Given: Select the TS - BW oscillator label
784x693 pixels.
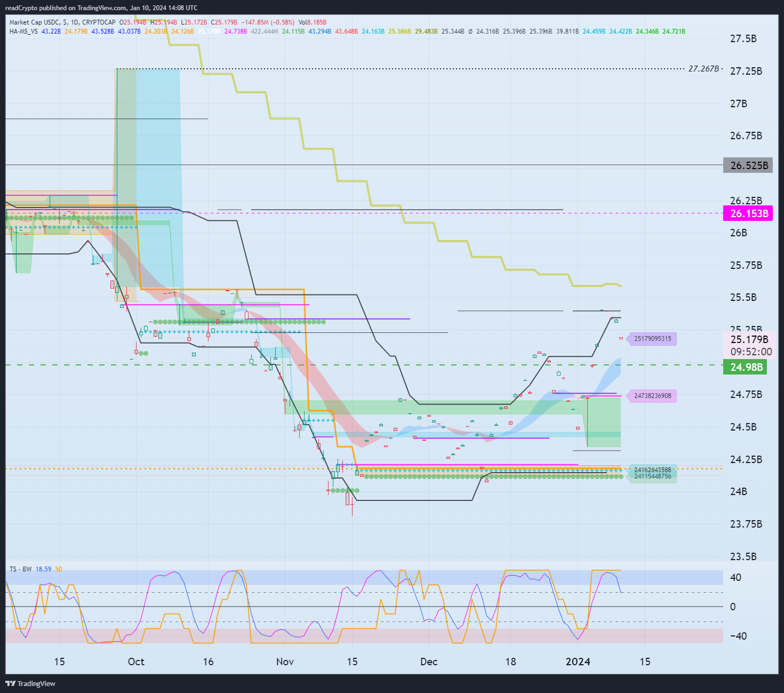Looking at the screenshot, I should [20, 569].
